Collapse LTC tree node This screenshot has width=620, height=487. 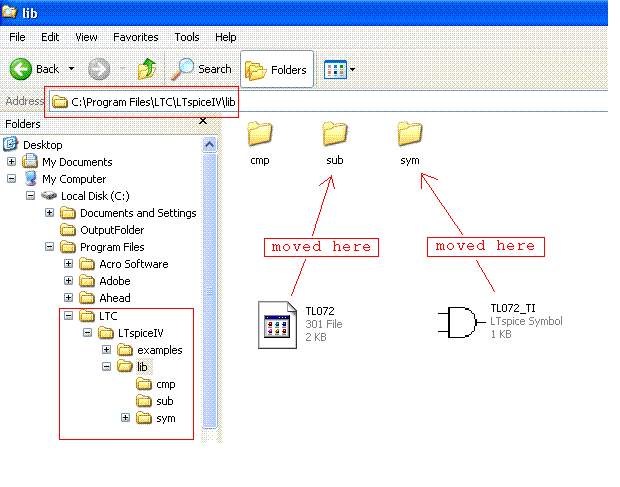68,315
